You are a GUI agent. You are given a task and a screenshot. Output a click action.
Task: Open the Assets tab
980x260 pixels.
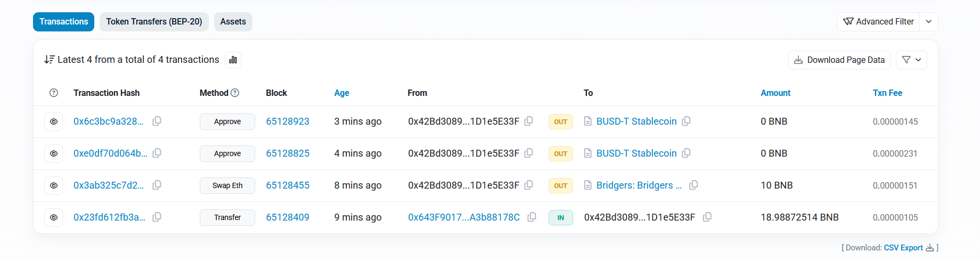click(x=233, y=22)
